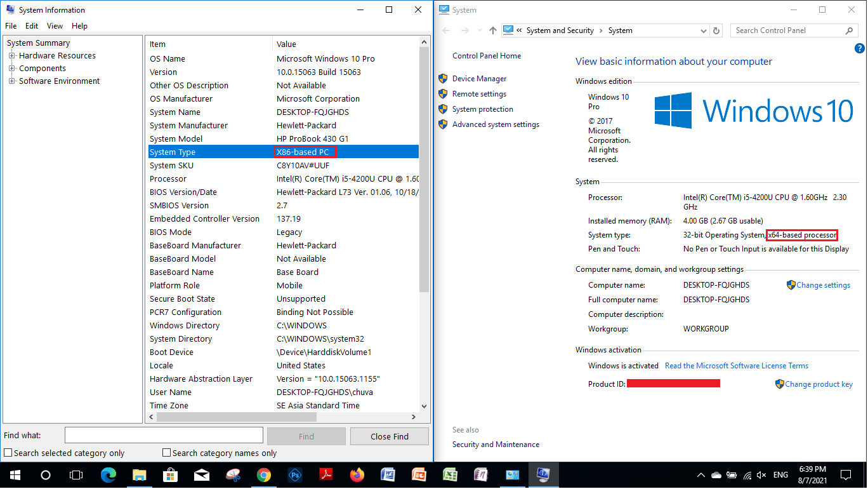Launch Microsoft Edge from the taskbar
Image resolution: width=868 pixels, height=489 pixels.
point(109,474)
